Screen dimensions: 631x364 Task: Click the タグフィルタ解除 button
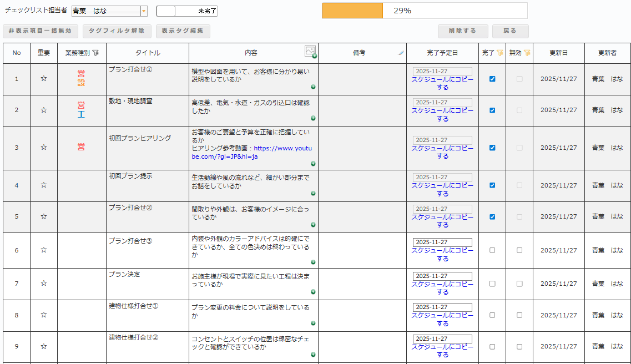pos(117,31)
